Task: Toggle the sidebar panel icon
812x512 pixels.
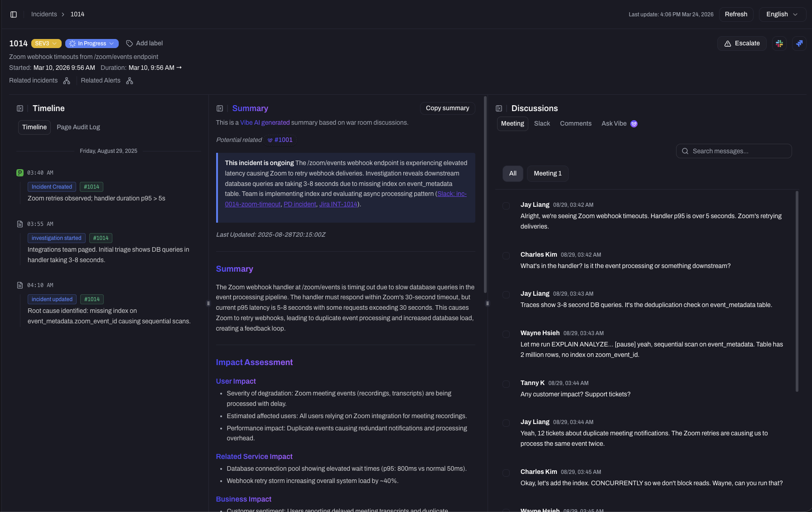Action: 14,15
